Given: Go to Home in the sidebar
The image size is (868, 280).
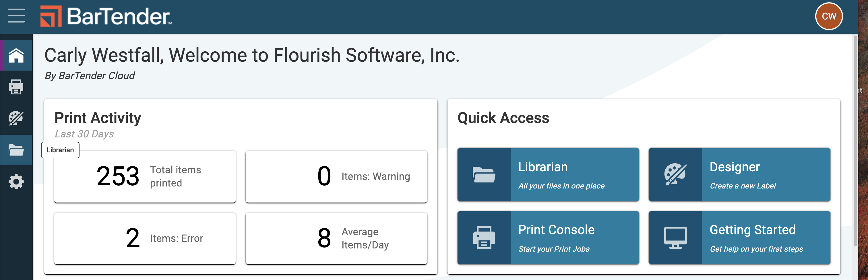Looking at the screenshot, I should (16, 56).
